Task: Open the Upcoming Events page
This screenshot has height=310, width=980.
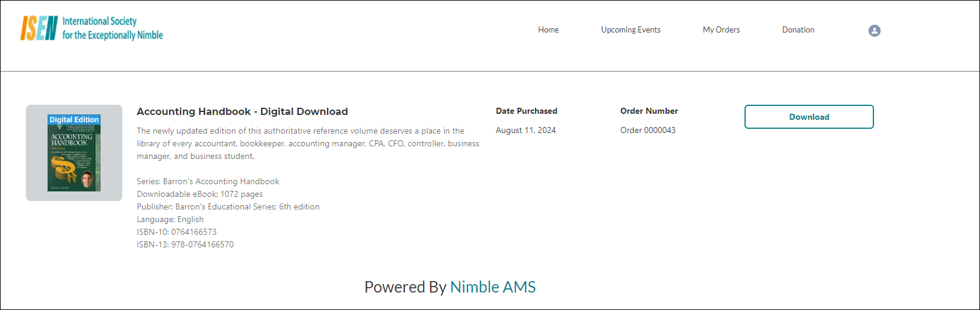Action: point(630,30)
